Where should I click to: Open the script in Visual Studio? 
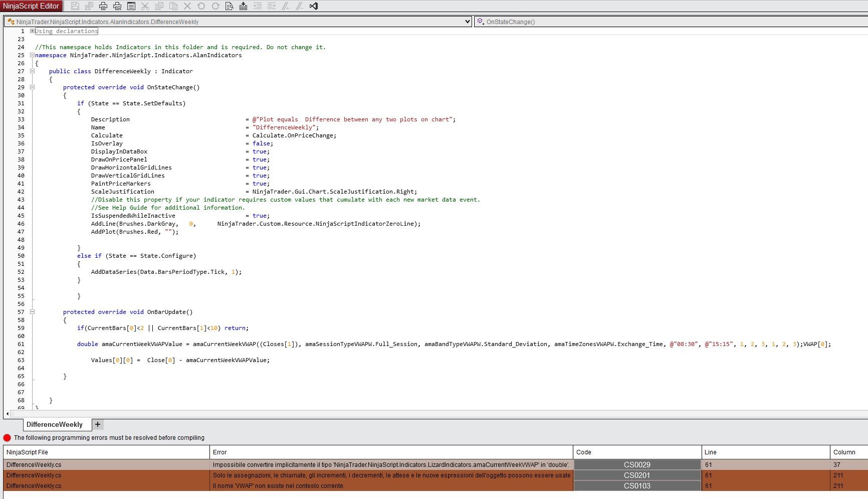tap(314, 6)
